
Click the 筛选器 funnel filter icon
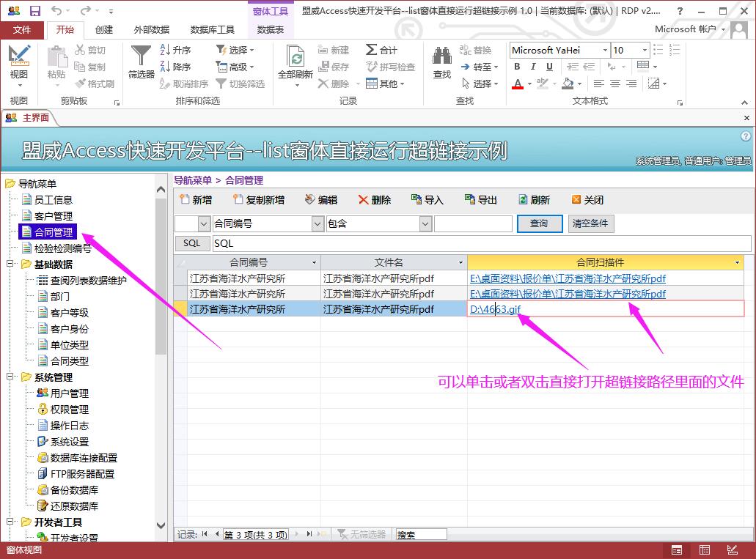click(142, 62)
